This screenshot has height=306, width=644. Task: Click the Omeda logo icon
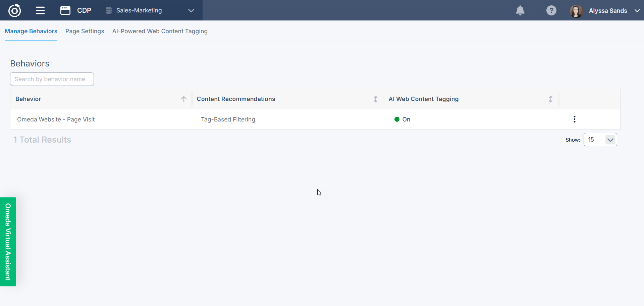(x=14, y=10)
